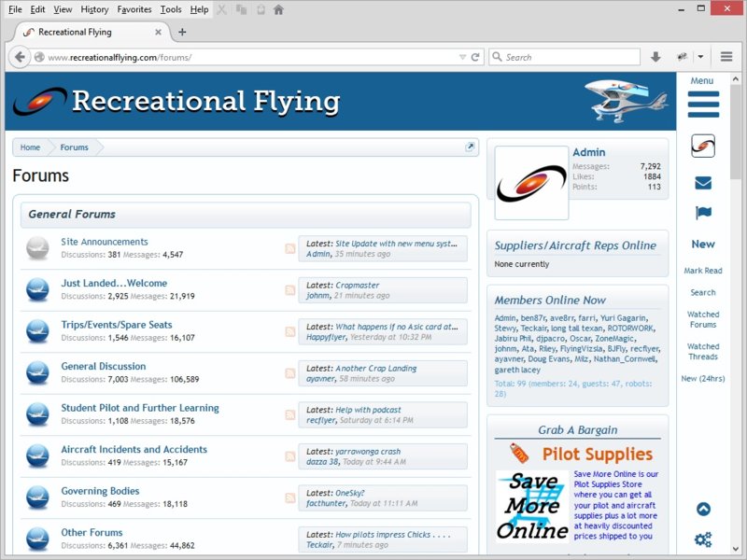Open the browser downloads arrow icon
Image resolution: width=747 pixels, height=560 pixels.
(655, 57)
